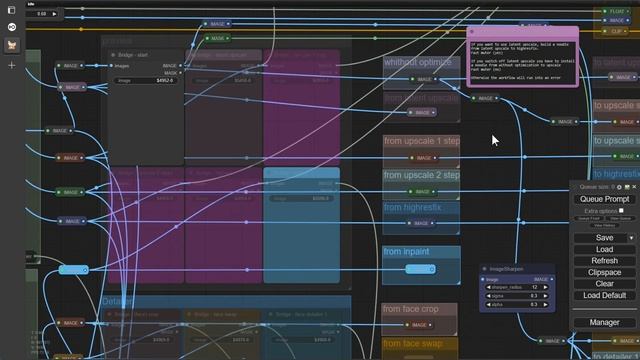Click the ImageSharpen IMAGE output socket
Viewport: 640px width, 360px height.
(552, 280)
